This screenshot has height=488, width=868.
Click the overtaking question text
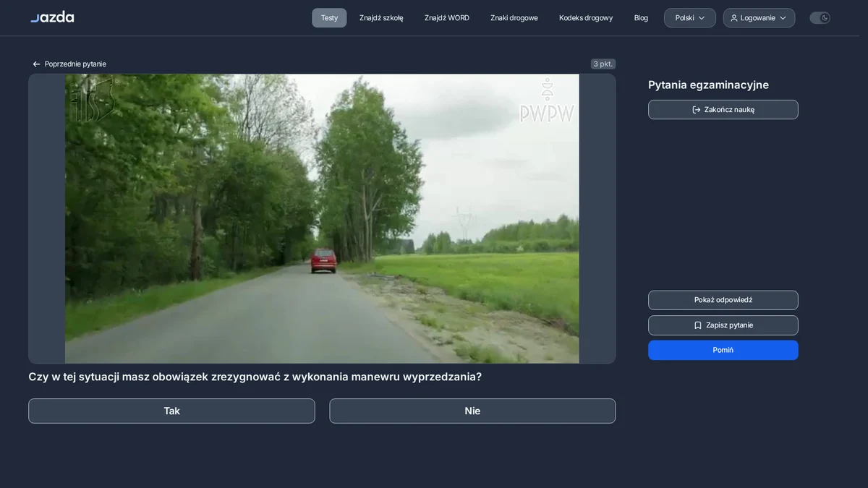click(255, 377)
